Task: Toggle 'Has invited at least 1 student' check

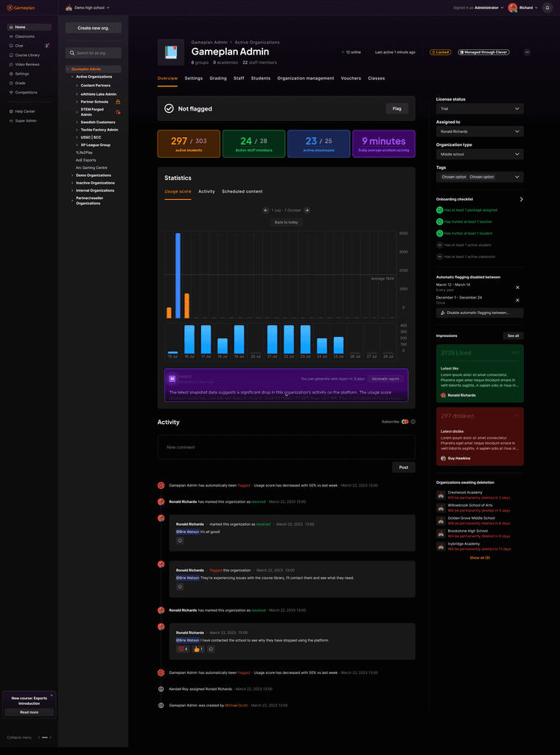Action: coord(440,233)
